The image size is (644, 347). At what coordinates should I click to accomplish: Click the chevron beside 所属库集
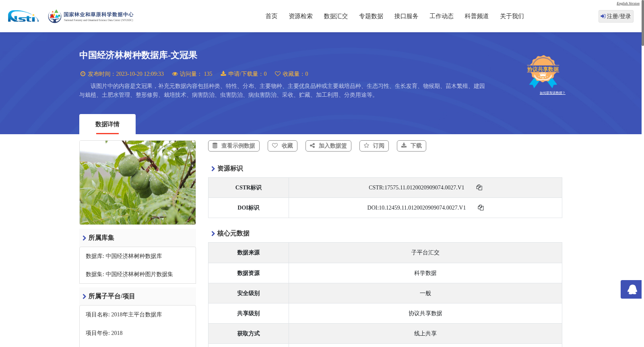pyautogui.click(x=84, y=238)
